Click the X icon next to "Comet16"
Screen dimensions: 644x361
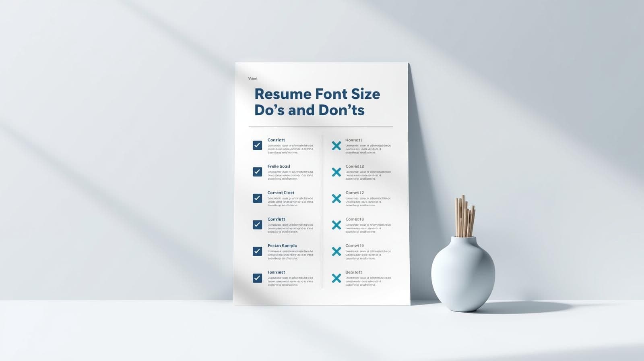point(336,225)
